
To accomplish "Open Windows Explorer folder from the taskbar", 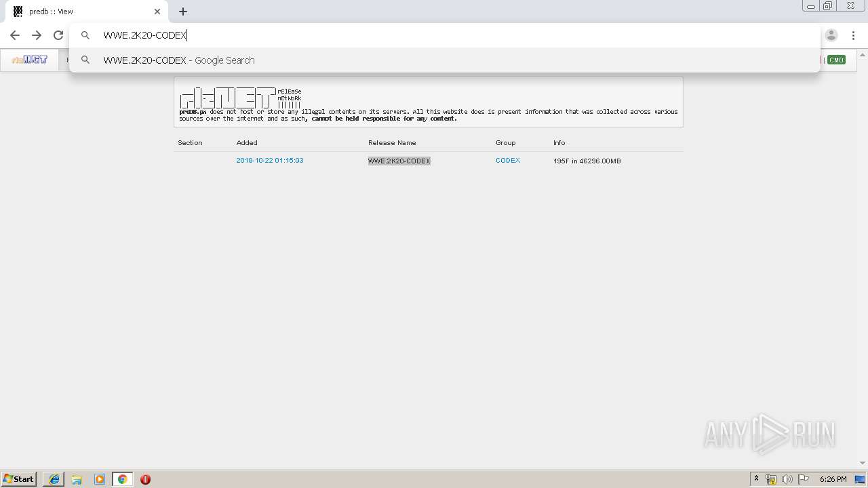I will tap(77, 479).
